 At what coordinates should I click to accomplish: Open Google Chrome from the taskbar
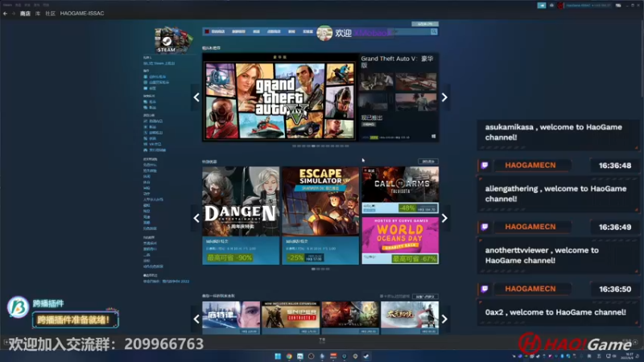[289, 356]
